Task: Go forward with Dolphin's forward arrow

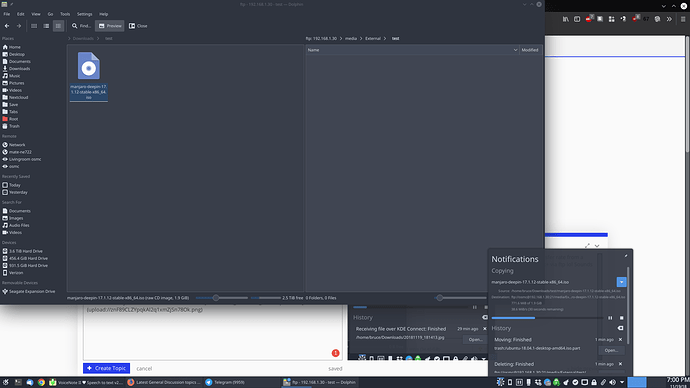Action: [18, 26]
